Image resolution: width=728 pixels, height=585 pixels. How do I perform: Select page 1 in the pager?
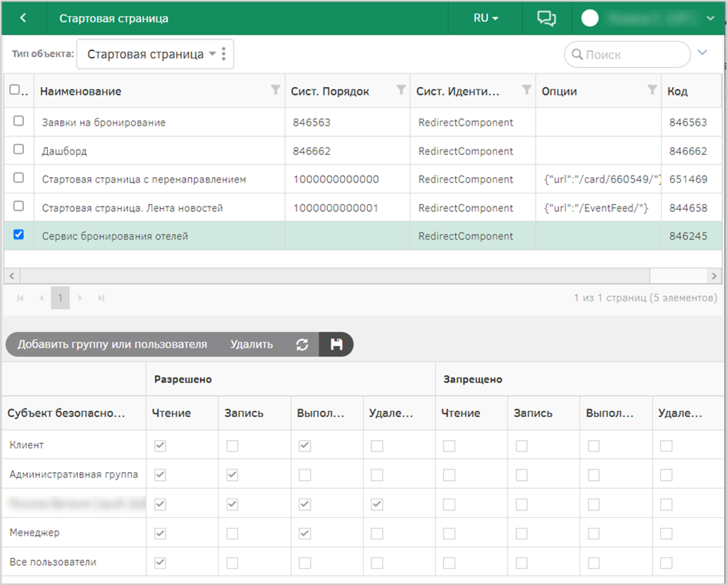tap(60, 298)
